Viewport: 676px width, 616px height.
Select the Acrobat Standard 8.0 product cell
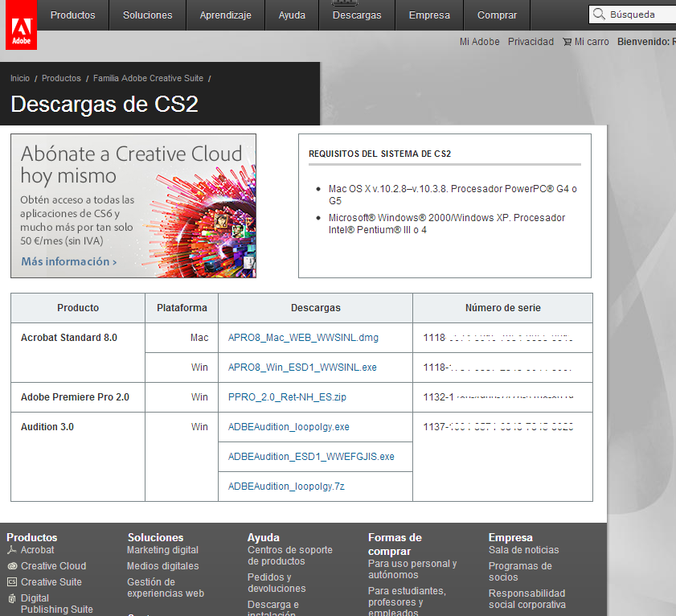click(x=78, y=352)
